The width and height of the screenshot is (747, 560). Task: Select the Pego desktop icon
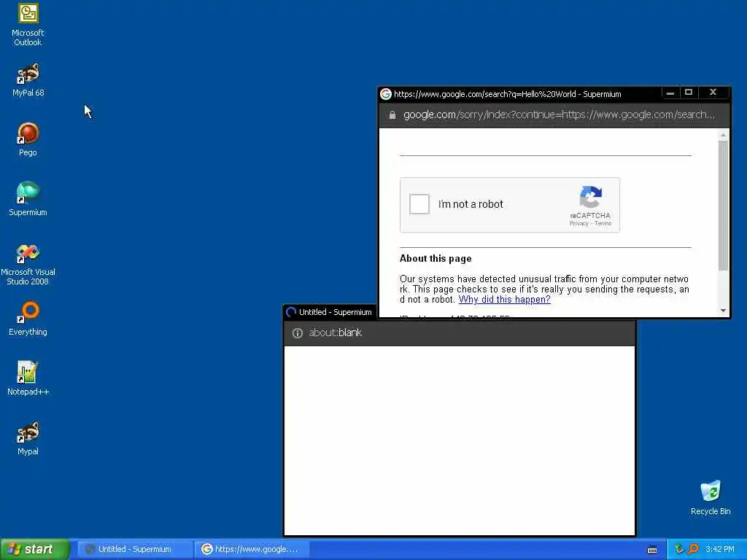pyautogui.click(x=28, y=139)
